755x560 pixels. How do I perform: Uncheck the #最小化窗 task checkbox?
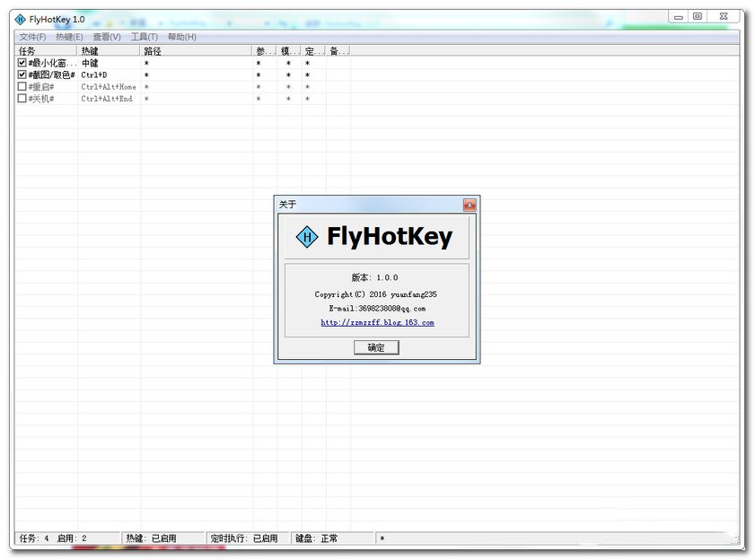(x=22, y=64)
